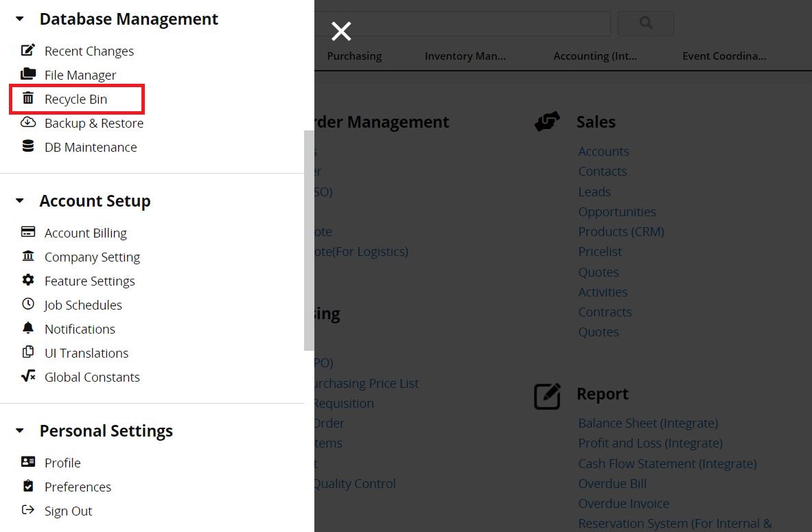Close the side menu with X
This screenshot has height=532, width=812.
click(x=341, y=31)
